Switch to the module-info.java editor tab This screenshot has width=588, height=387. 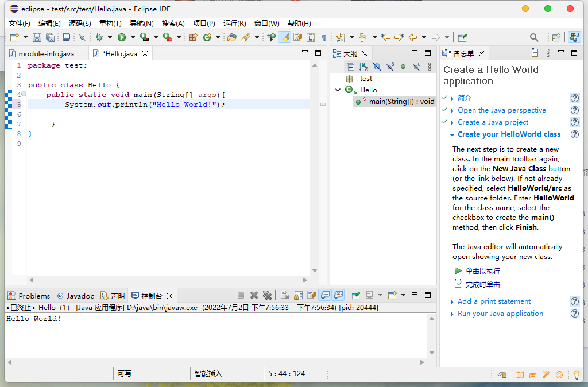tap(46, 53)
